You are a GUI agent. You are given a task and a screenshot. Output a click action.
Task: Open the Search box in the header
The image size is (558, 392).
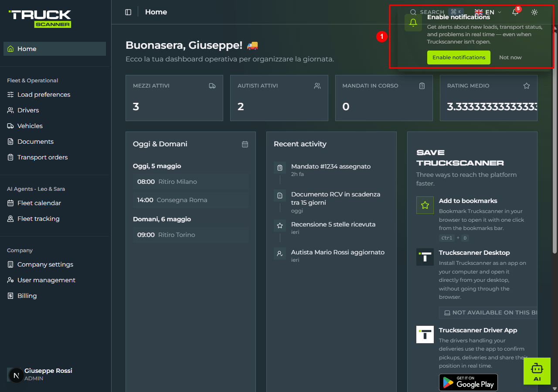[436, 12]
